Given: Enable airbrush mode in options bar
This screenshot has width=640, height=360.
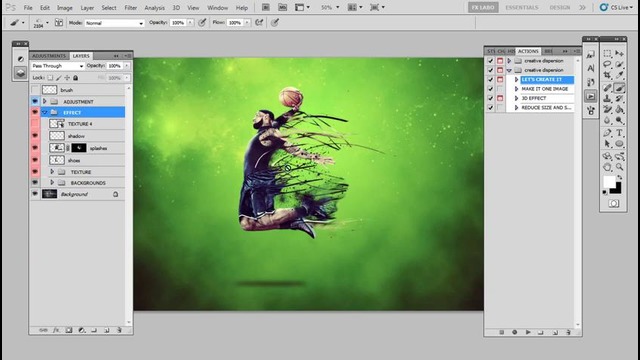Looking at the screenshot, I should 259,23.
